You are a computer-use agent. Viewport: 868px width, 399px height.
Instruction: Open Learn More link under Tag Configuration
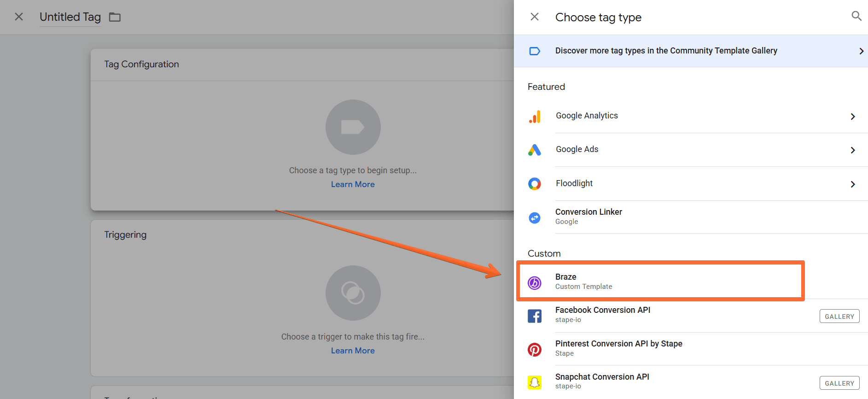[x=353, y=184]
